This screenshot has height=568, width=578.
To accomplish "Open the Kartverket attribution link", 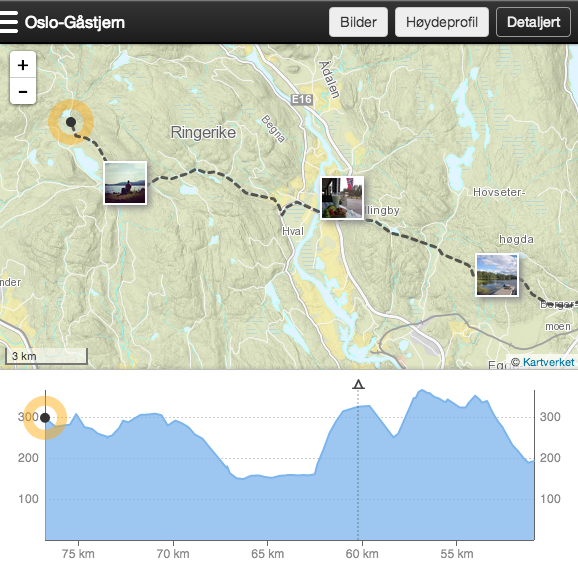I will click(x=549, y=362).
